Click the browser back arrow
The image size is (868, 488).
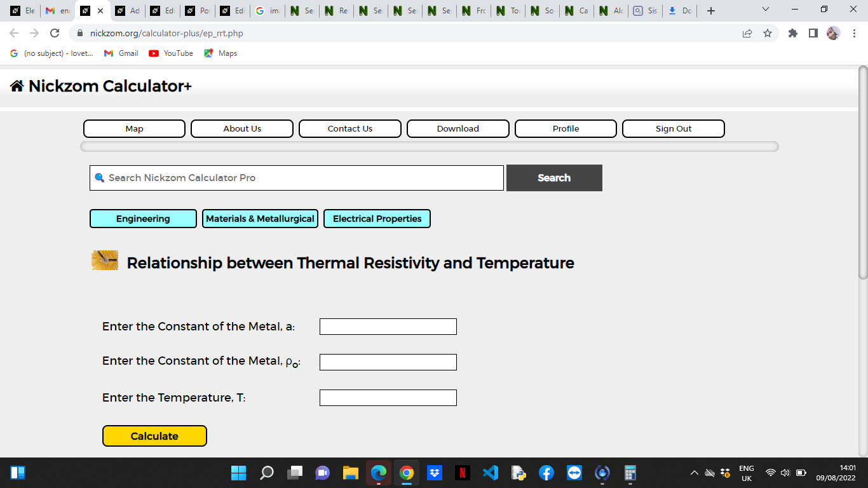[14, 33]
